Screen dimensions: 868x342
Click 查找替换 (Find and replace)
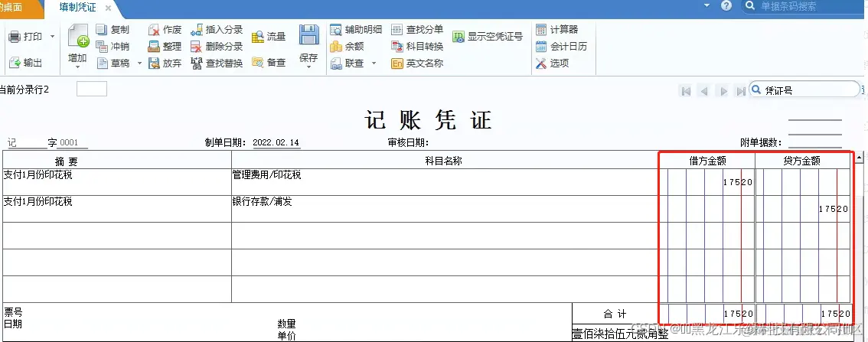(217, 63)
